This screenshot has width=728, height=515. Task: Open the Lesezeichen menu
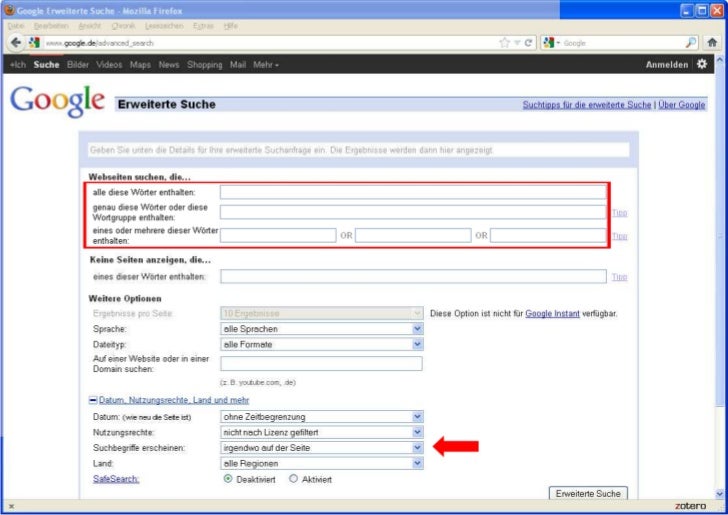click(x=164, y=26)
